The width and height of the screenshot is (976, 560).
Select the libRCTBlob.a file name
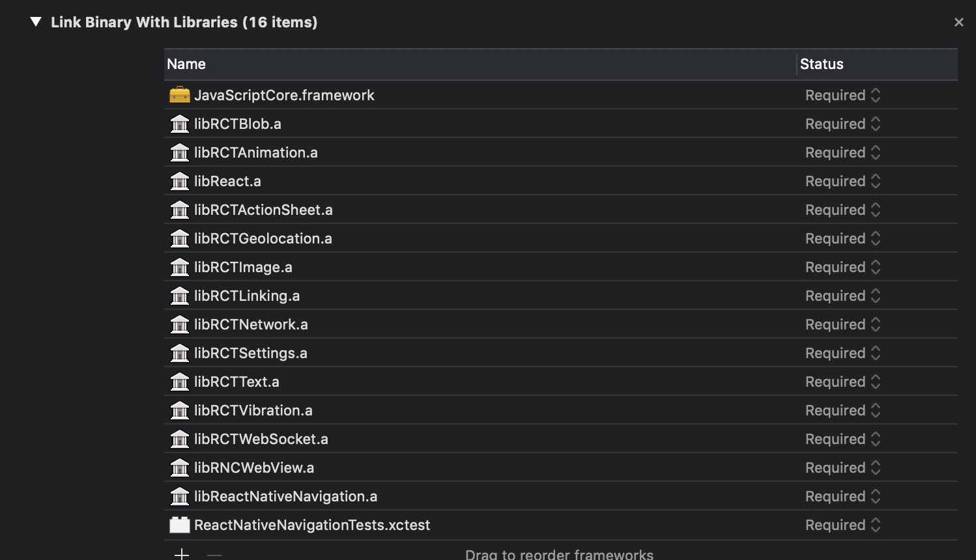coord(238,124)
